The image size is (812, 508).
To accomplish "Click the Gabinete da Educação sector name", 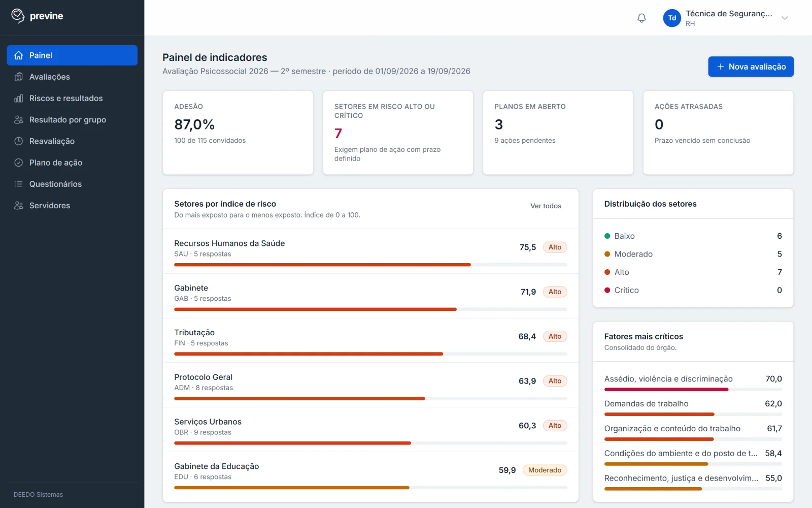I will [216, 466].
